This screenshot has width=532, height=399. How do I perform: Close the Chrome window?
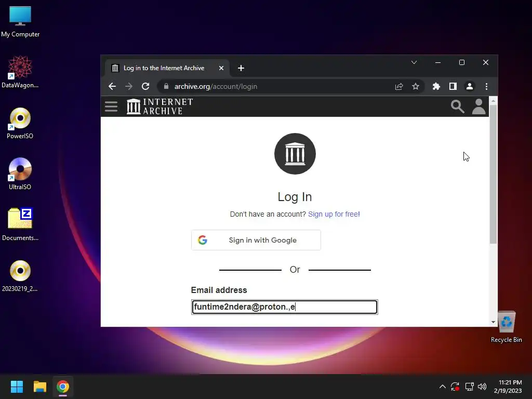point(486,62)
